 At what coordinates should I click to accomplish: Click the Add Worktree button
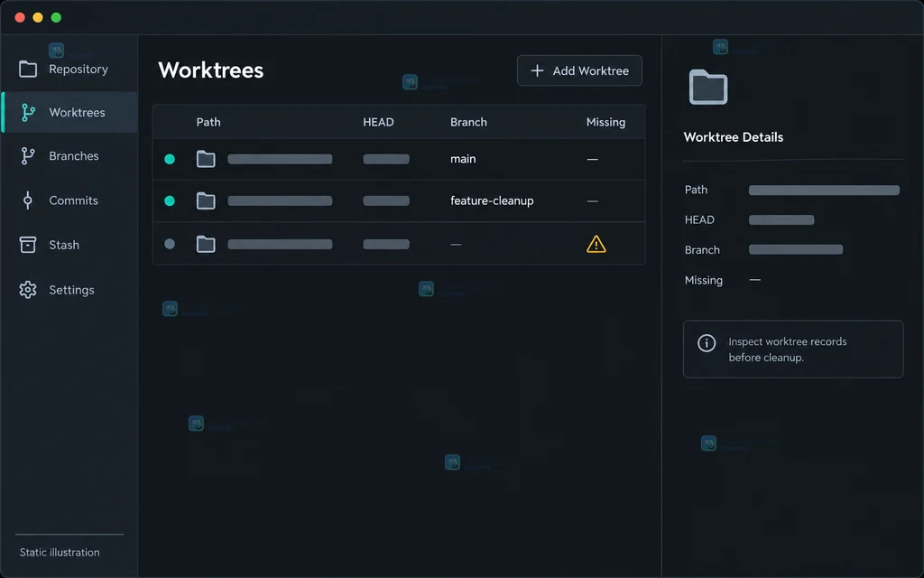[579, 70]
